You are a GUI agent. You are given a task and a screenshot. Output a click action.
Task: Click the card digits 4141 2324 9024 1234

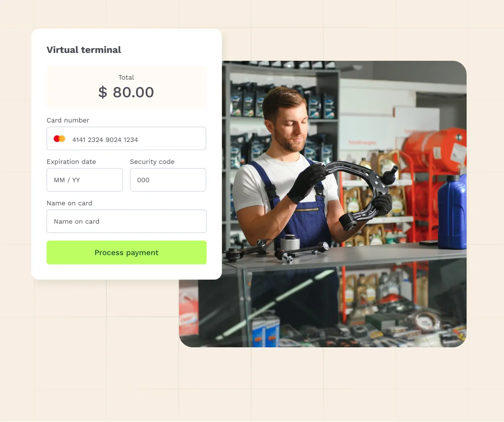point(105,140)
